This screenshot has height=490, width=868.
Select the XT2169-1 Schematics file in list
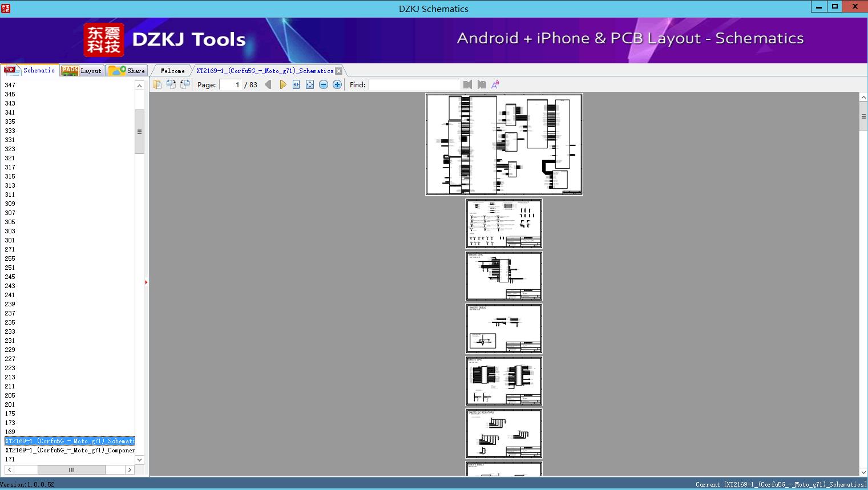[x=70, y=441]
